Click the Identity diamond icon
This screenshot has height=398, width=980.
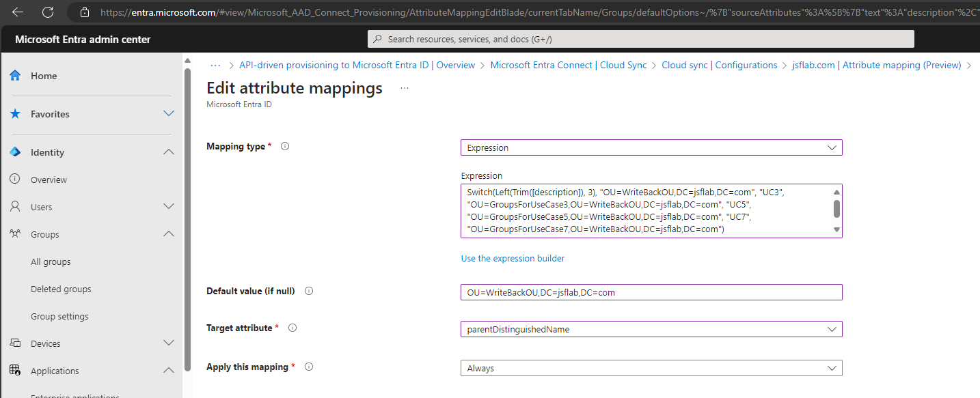point(15,152)
